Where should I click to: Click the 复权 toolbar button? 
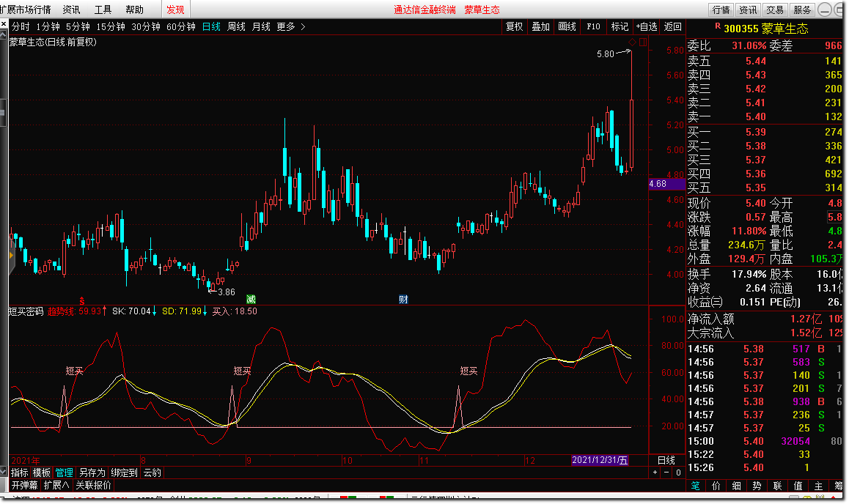(x=515, y=26)
